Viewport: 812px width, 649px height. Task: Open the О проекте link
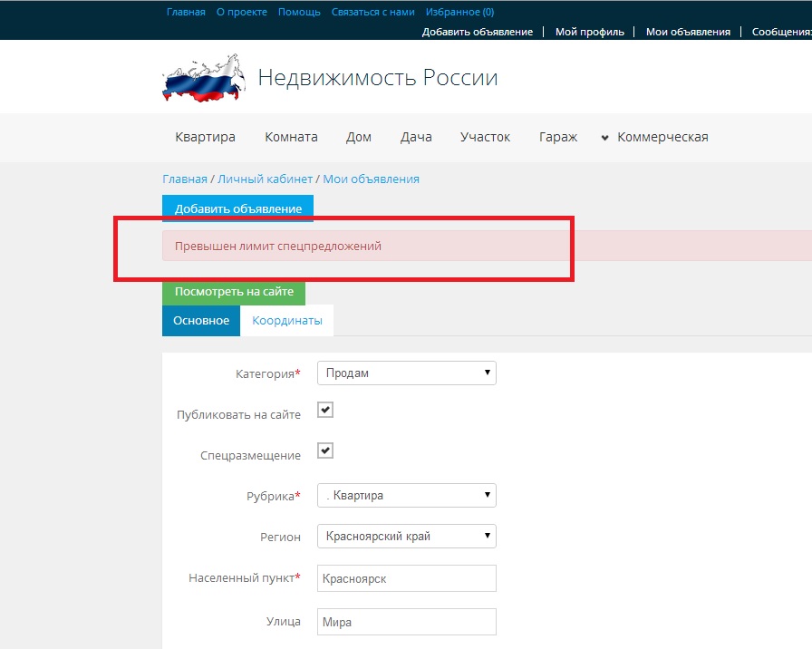pyautogui.click(x=242, y=12)
